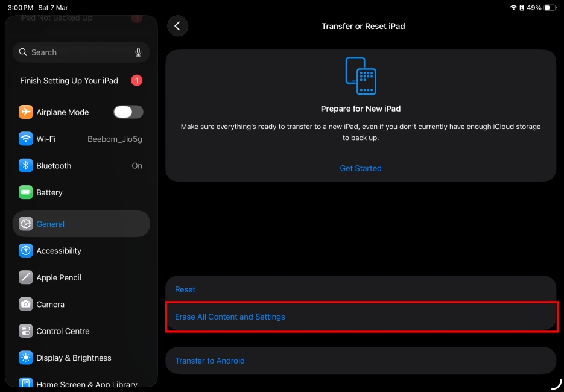Select the General gear icon
The image size is (564, 392).
pyautogui.click(x=25, y=224)
